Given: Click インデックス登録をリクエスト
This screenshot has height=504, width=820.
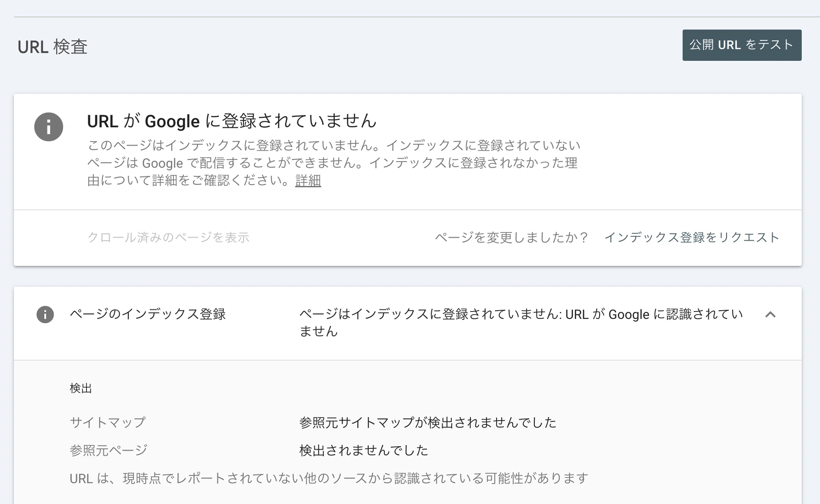Looking at the screenshot, I should pyautogui.click(x=692, y=237).
